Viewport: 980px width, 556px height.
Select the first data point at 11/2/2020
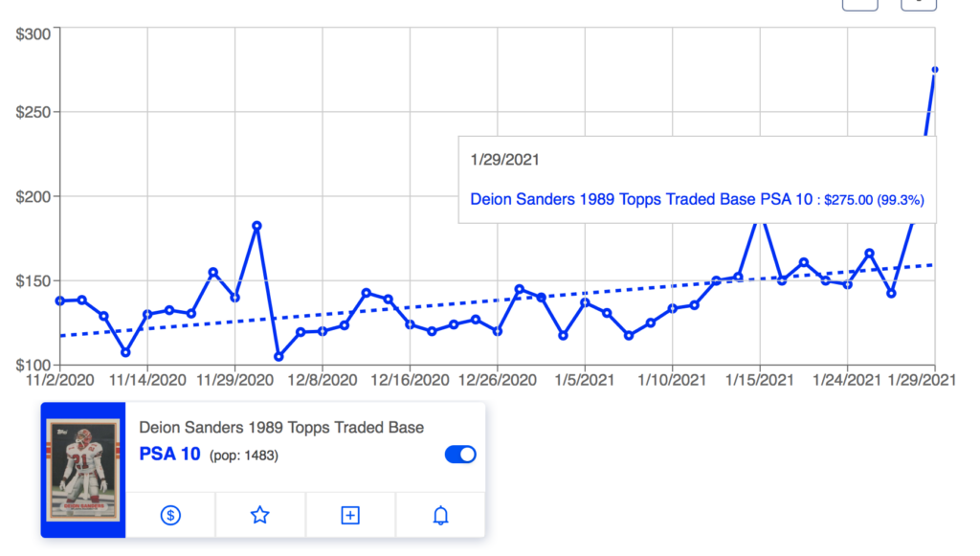point(60,301)
